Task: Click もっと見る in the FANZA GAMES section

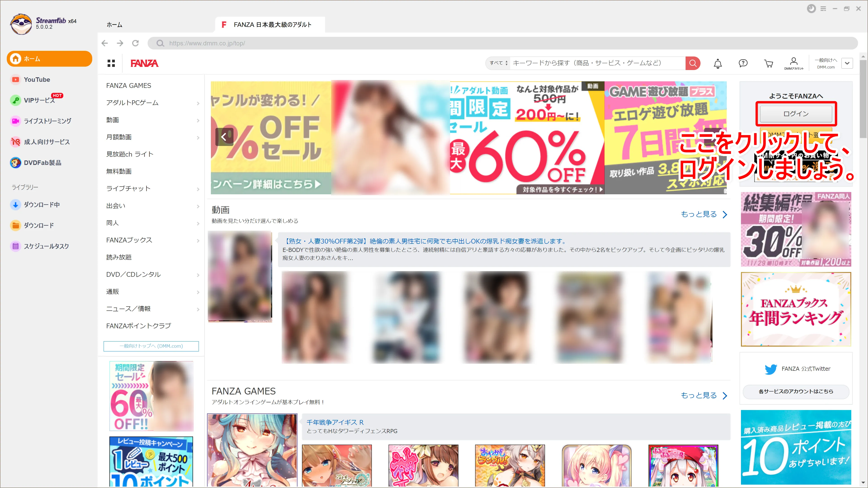Action: click(x=704, y=395)
